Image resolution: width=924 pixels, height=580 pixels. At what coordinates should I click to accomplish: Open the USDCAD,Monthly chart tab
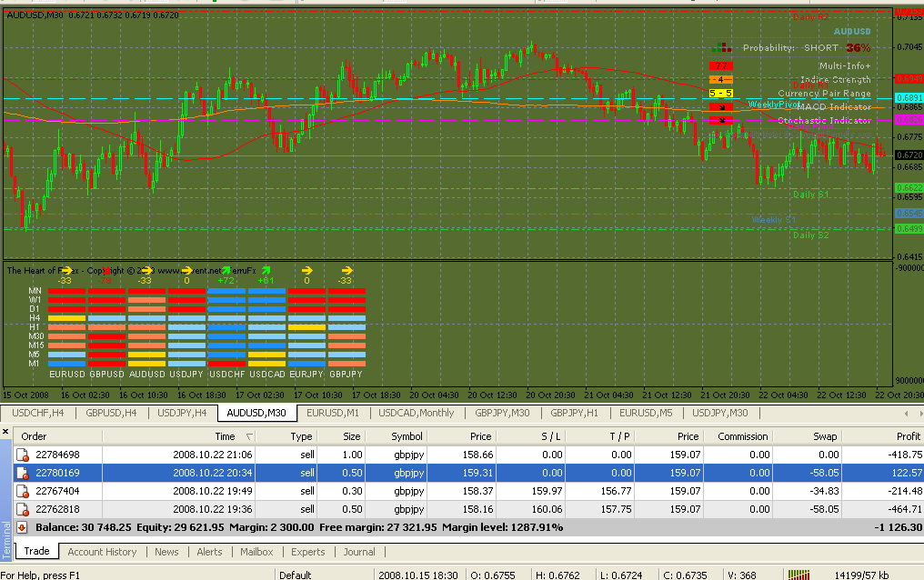[416, 413]
